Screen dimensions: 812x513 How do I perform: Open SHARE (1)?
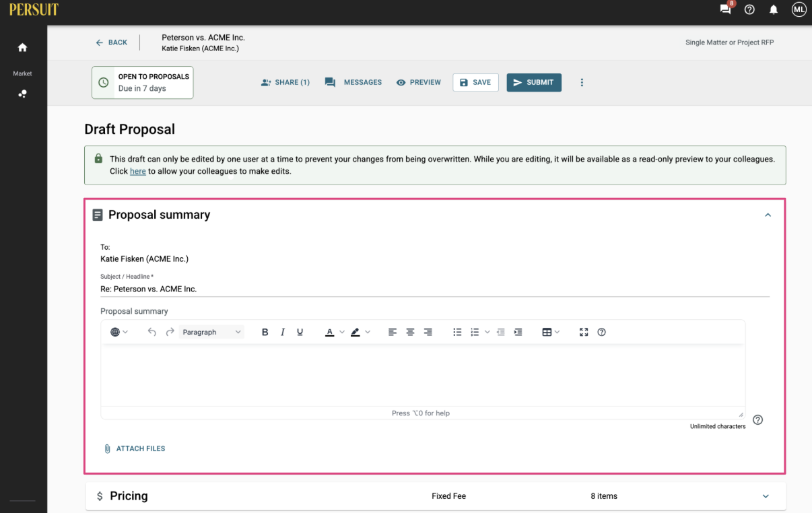285,82
